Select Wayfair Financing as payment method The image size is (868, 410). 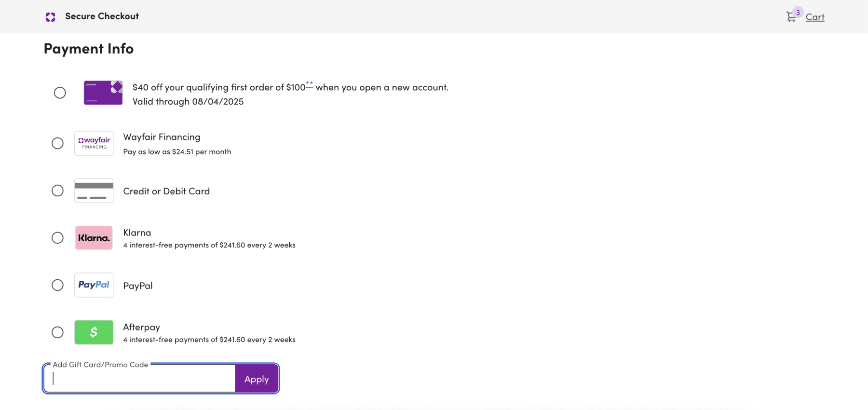(x=58, y=143)
